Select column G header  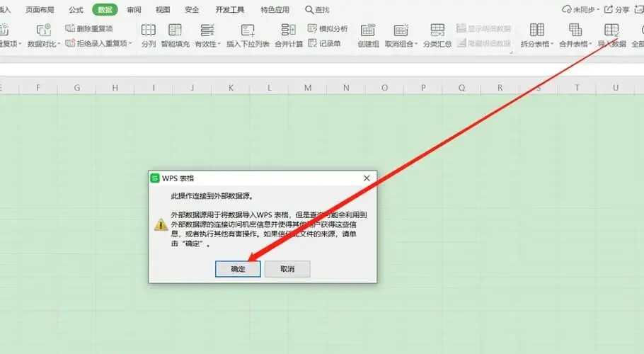[x=77, y=88]
